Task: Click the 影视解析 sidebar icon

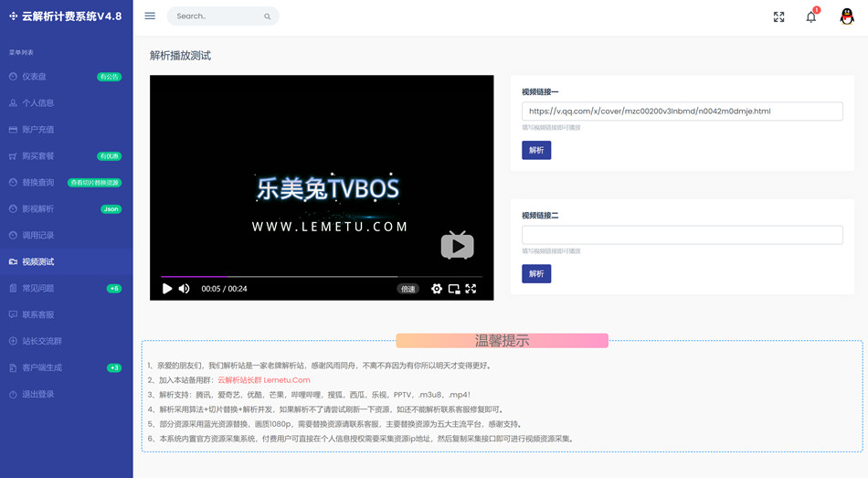Action: coord(13,208)
